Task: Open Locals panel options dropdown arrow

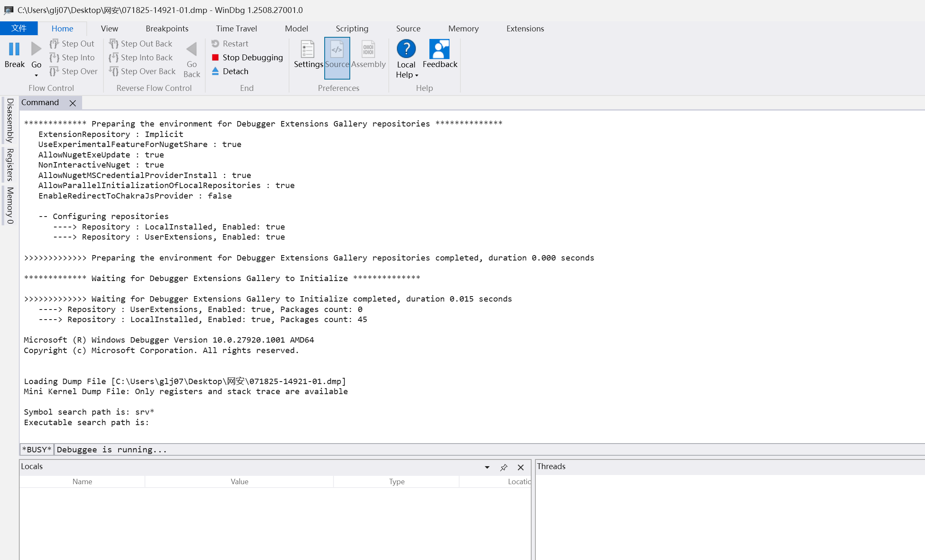Action: click(x=487, y=467)
